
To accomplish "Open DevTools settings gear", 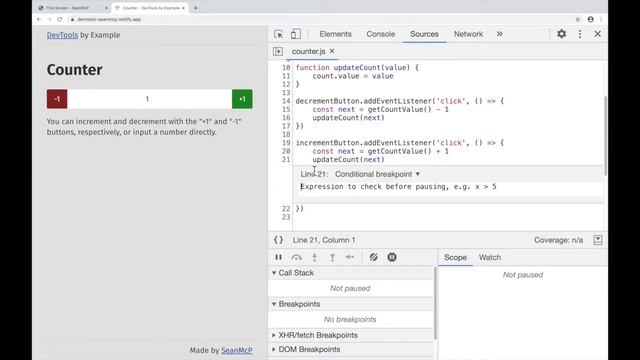I will coord(562,34).
